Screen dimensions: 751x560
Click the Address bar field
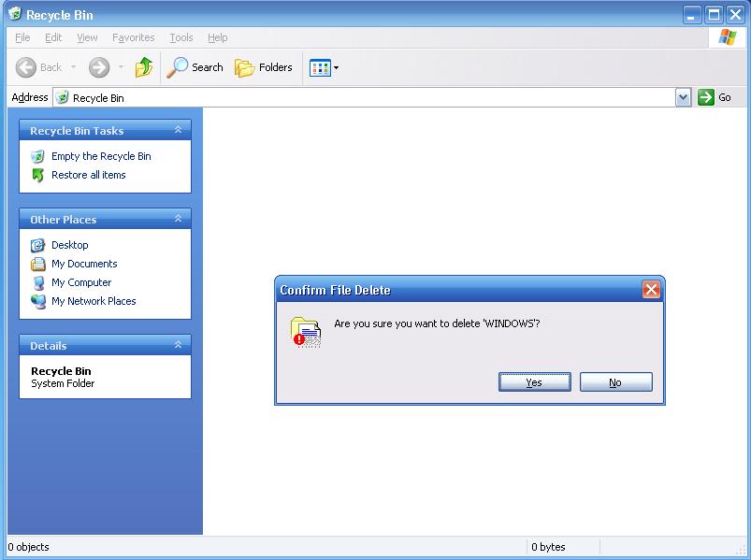pyautogui.click(x=364, y=97)
